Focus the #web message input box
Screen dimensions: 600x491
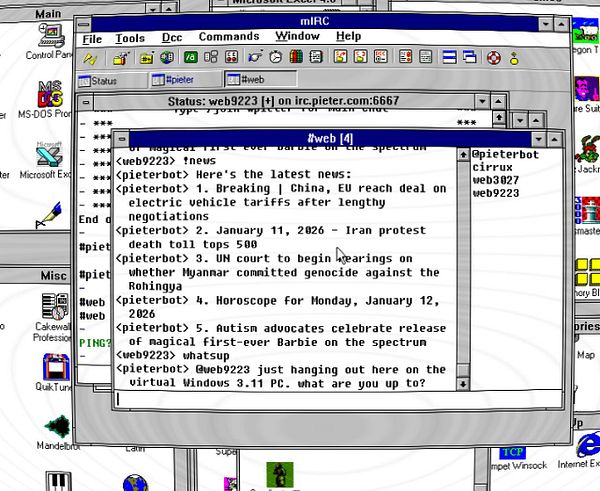coord(338,400)
